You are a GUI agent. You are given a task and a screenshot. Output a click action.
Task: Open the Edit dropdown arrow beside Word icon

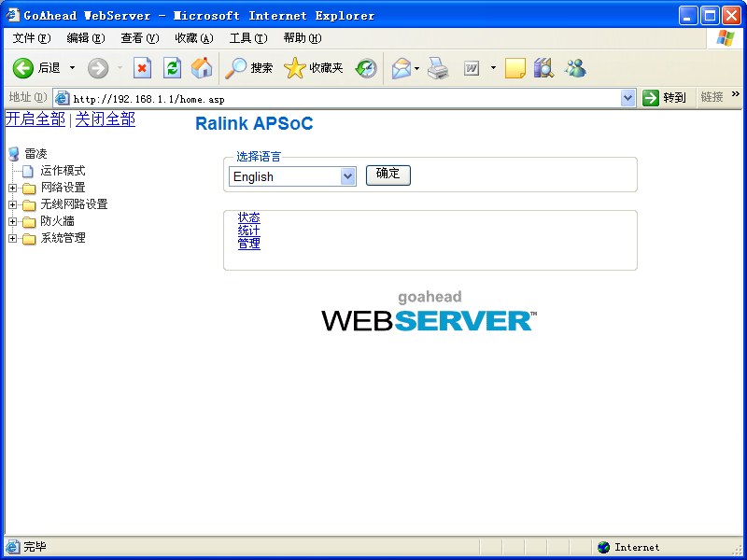click(x=494, y=68)
